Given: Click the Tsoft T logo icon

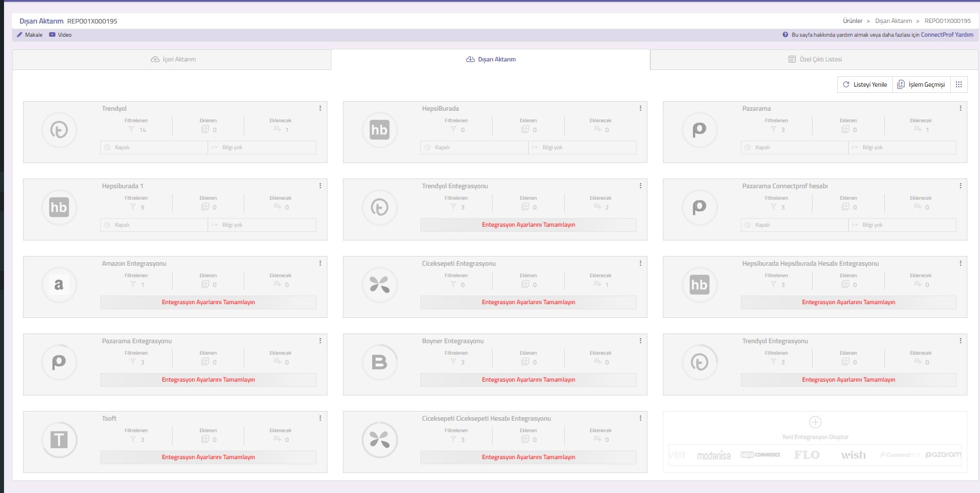Looking at the screenshot, I should pyautogui.click(x=59, y=440).
